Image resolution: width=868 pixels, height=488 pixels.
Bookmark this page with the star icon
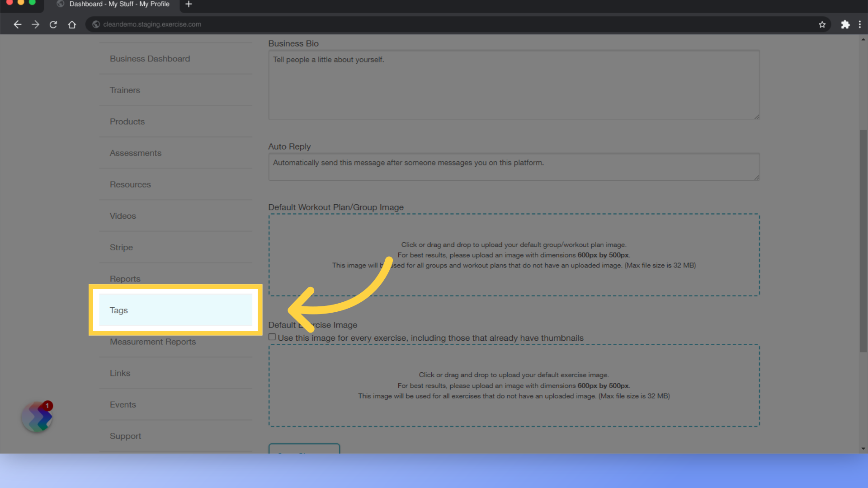[x=822, y=24]
